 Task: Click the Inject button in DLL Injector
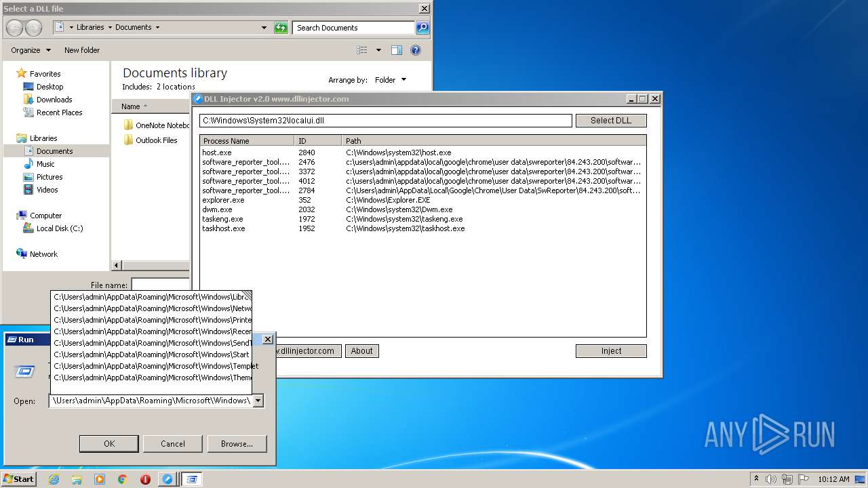pyautogui.click(x=611, y=351)
